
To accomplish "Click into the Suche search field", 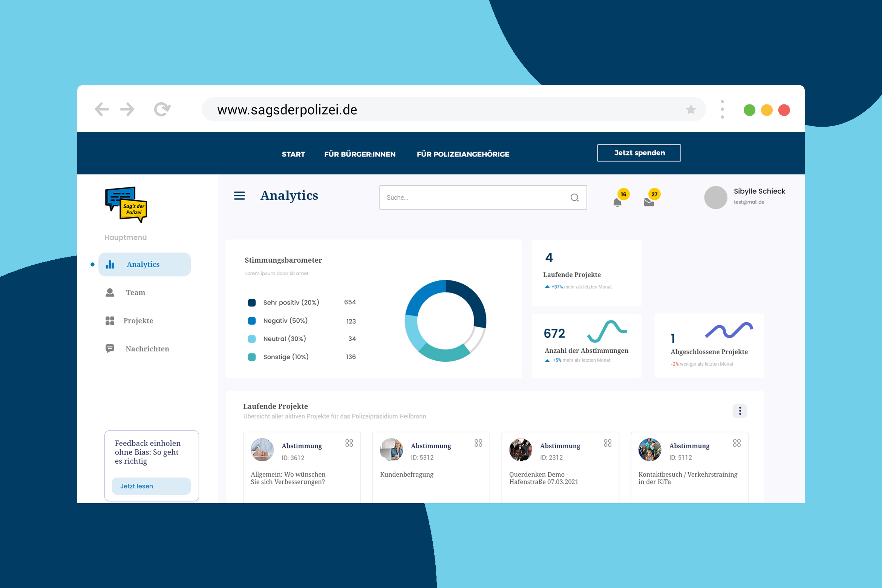I will click(471, 198).
